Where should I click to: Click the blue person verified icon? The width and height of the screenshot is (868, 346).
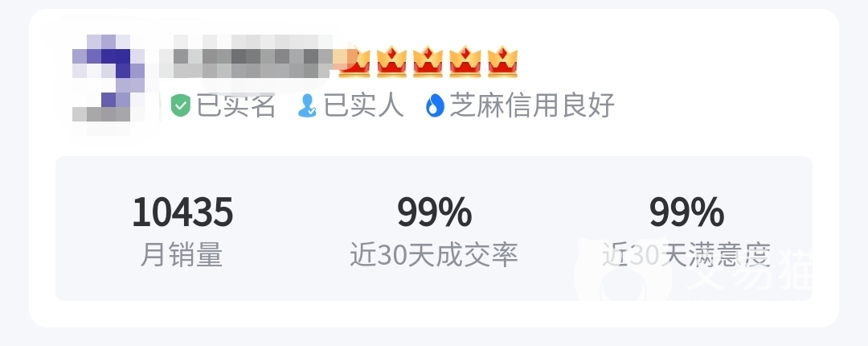click(x=307, y=105)
